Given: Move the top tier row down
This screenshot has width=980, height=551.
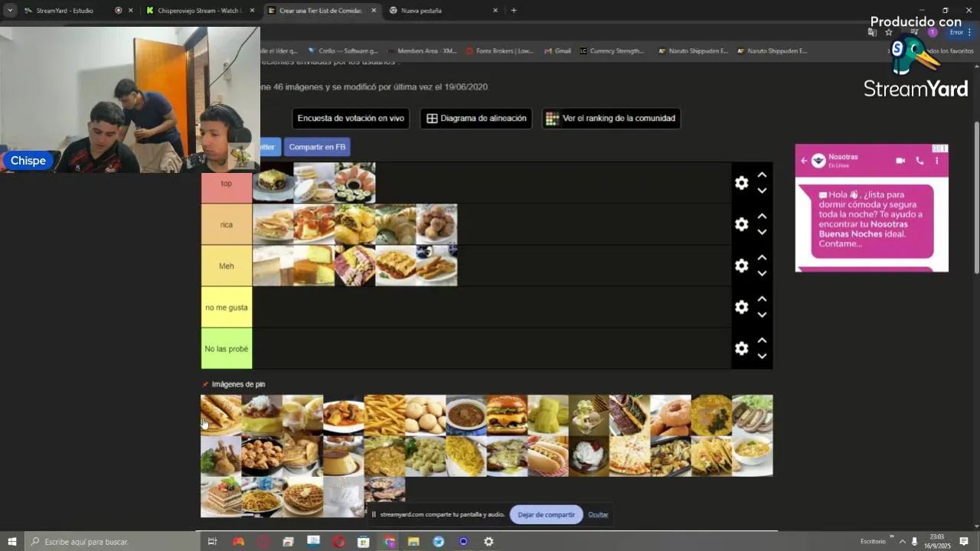Looking at the screenshot, I should [x=762, y=191].
